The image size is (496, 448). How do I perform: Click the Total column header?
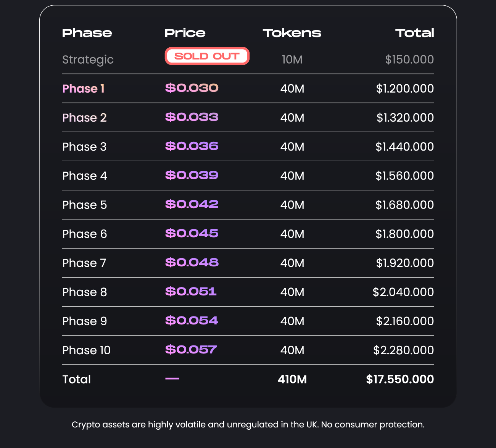[415, 33]
